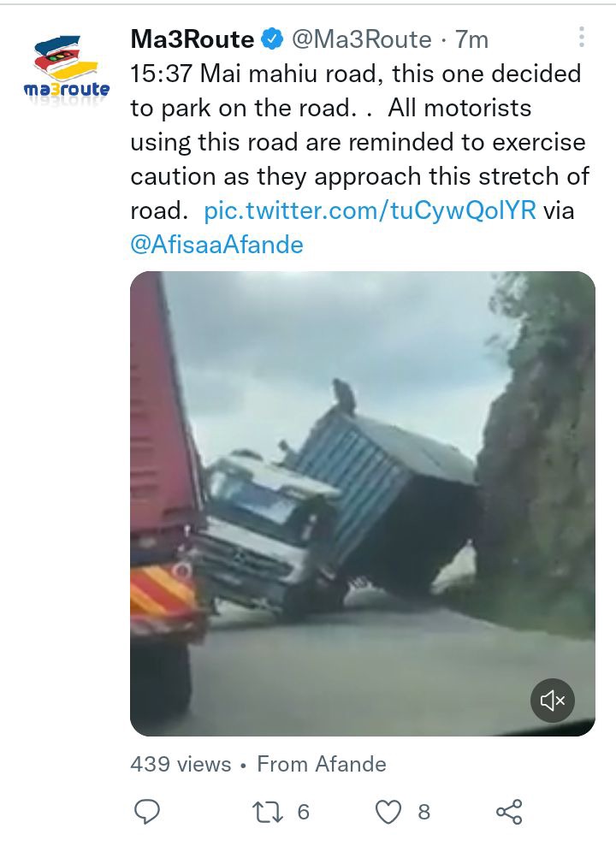This screenshot has width=616, height=846.
Task: Click the Ma3Route display name
Action: click(x=192, y=39)
